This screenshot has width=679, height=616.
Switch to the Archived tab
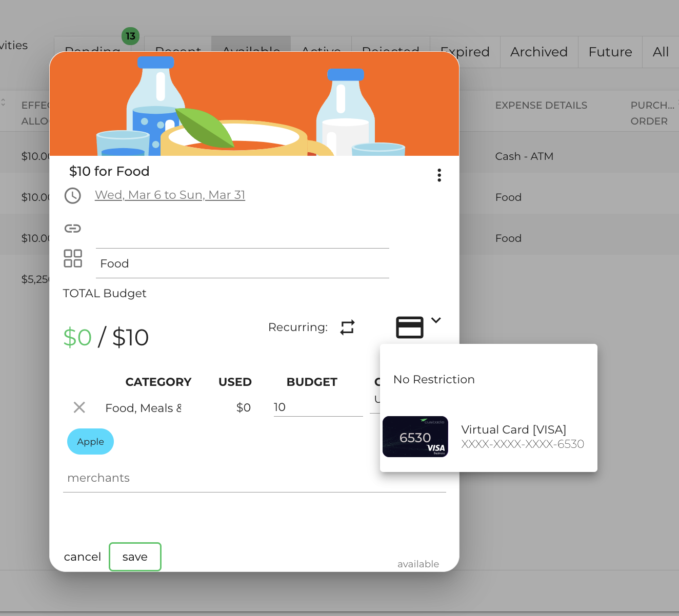539,52
